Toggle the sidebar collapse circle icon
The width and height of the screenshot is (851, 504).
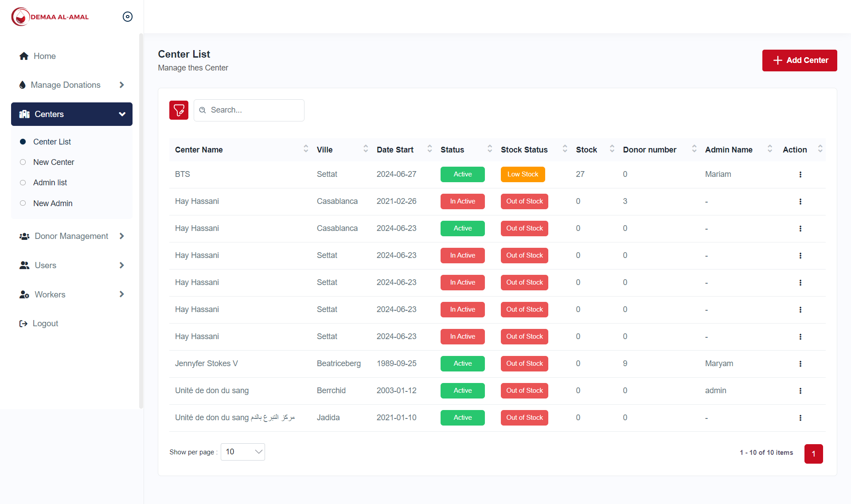click(128, 17)
